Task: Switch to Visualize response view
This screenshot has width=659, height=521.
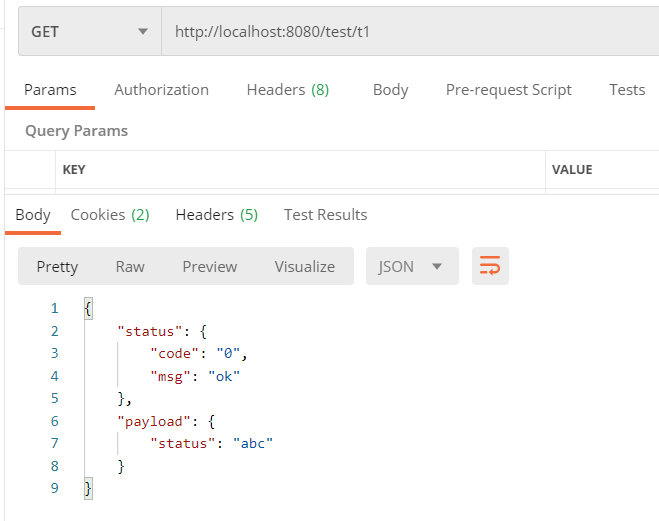Action: click(x=305, y=267)
